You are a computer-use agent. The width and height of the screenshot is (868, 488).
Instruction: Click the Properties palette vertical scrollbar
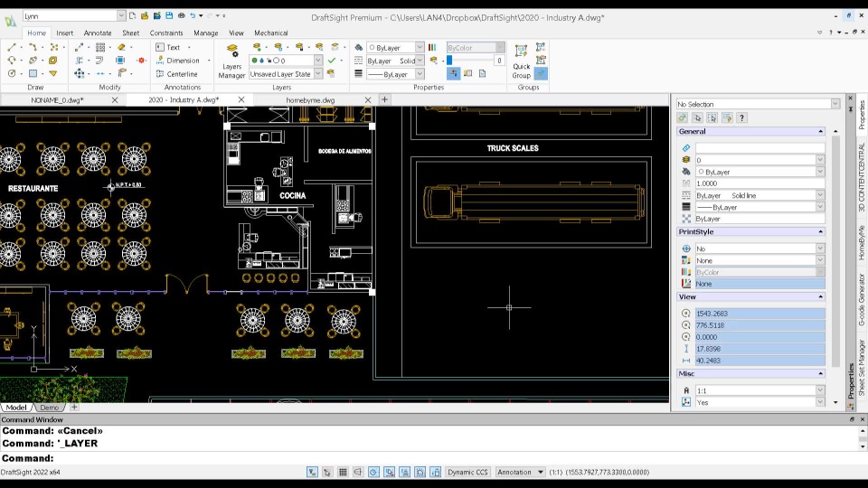point(835,249)
